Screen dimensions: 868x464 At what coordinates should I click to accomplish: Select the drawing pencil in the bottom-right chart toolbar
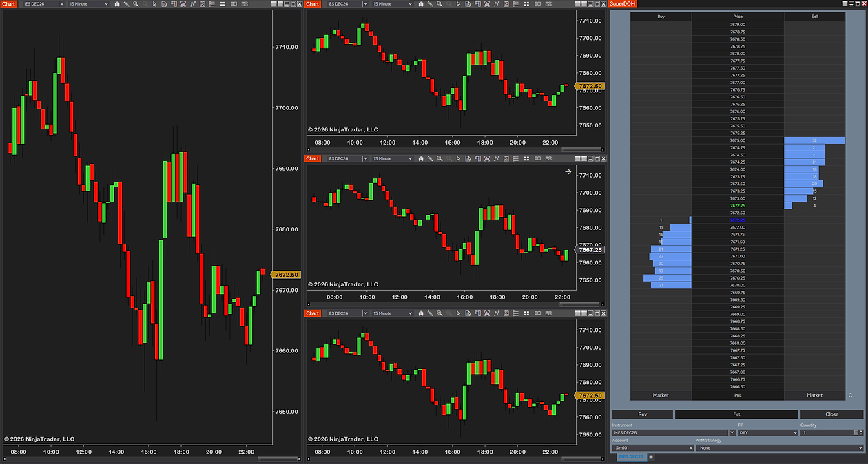click(430, 313)
